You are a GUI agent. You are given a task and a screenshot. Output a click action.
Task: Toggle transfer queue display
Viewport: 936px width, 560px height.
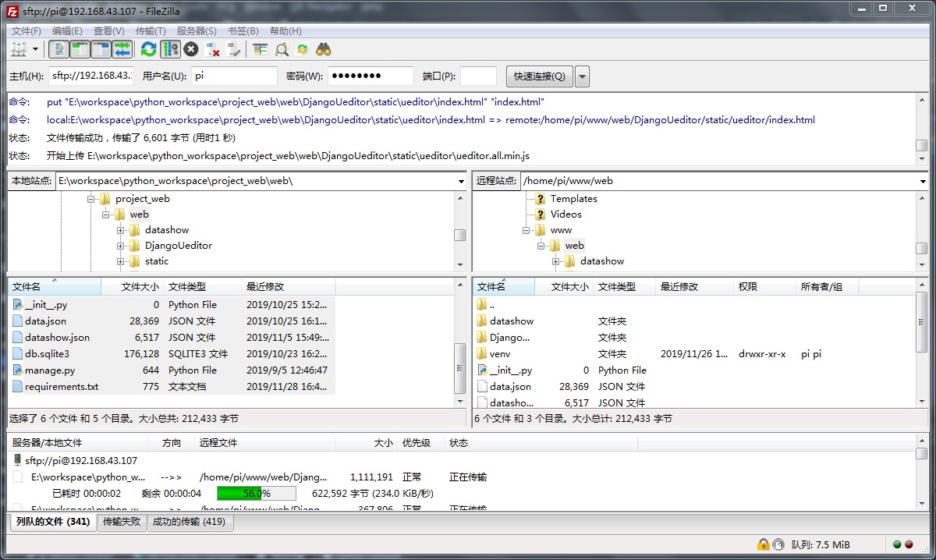[x=122, y=49]
